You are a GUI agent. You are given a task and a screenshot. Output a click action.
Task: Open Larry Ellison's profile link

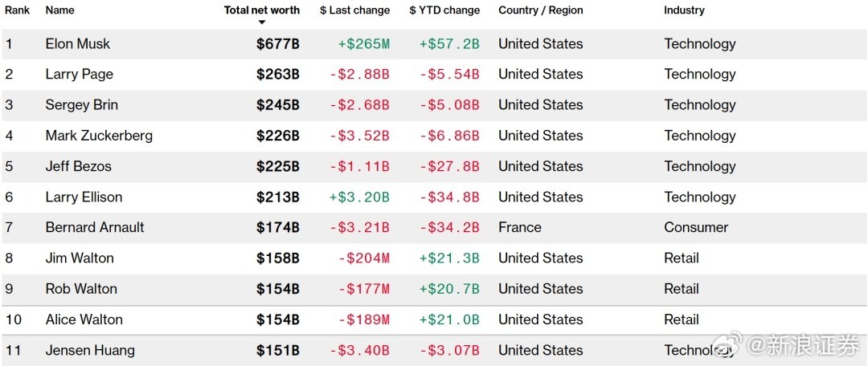click(84, 197)
